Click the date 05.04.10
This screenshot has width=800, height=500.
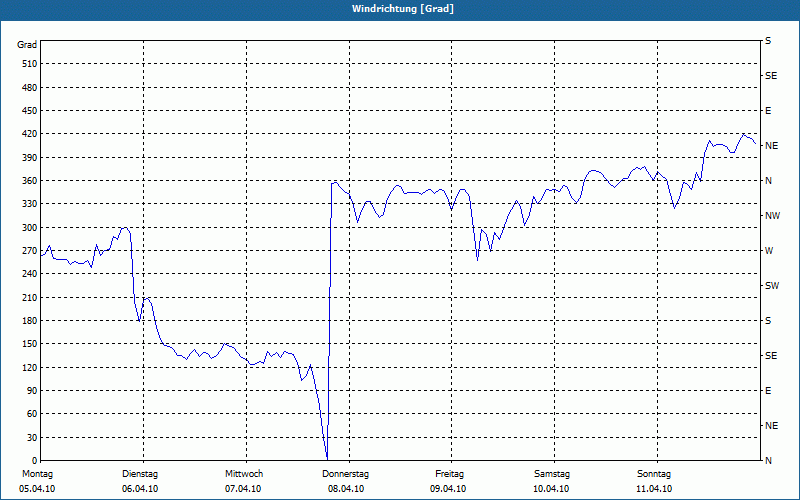[x=37, y=489]
